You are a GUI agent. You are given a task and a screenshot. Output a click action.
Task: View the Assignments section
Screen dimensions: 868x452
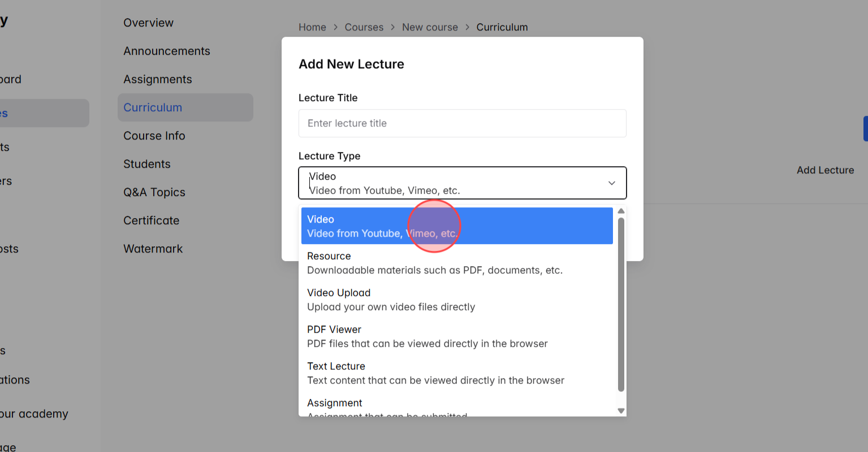coord(157,79)
